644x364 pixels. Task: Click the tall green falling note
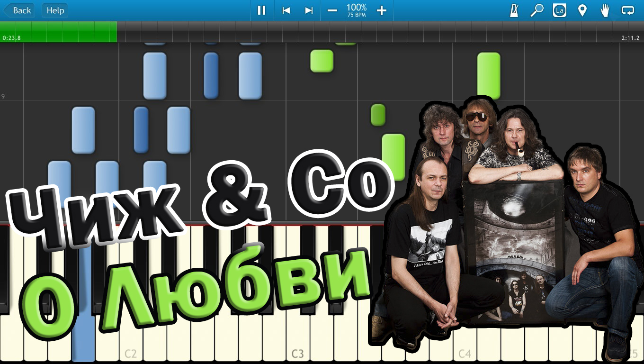pos(489,76)
